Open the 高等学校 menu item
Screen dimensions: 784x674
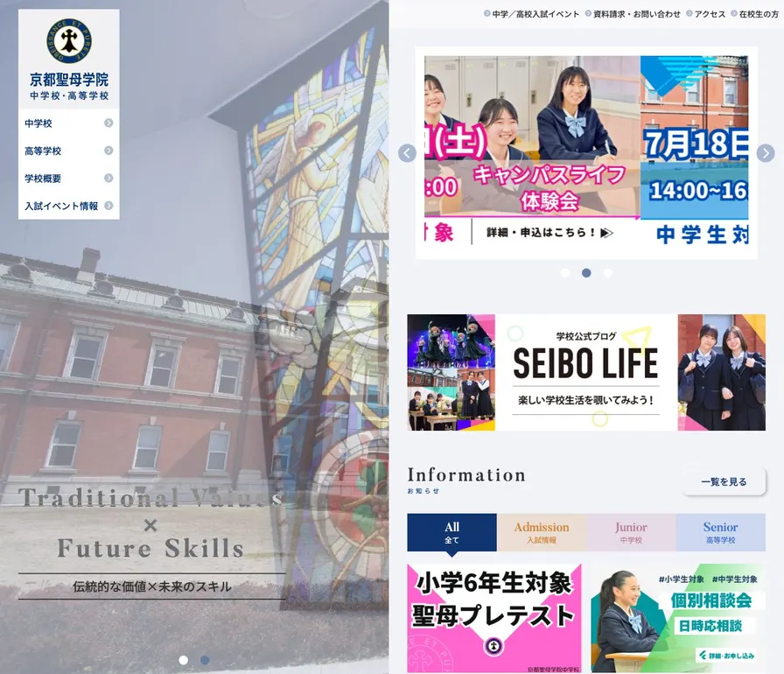pos(69,151)
